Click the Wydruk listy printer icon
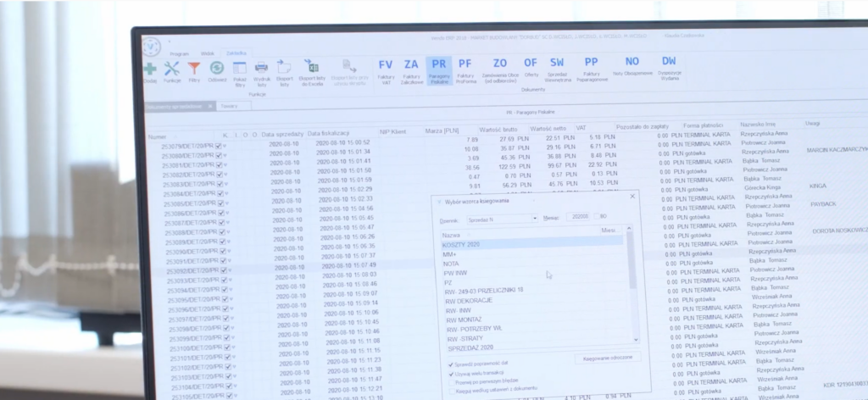 click(x=261, y=68)
